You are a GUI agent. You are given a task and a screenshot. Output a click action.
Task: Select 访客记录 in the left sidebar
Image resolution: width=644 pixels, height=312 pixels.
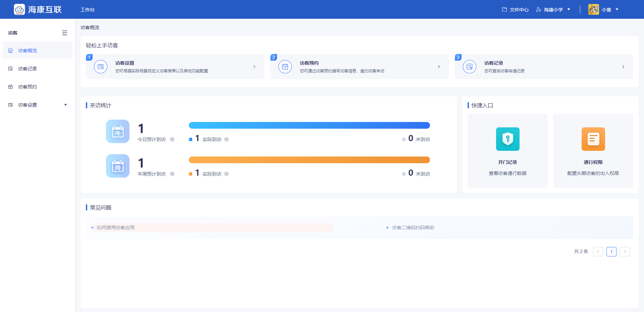28,69
